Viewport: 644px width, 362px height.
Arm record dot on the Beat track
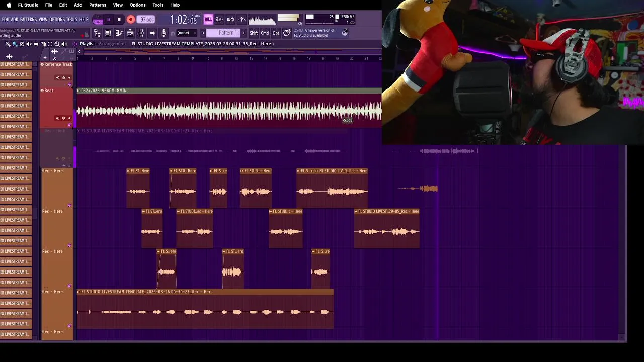[69, 118]
